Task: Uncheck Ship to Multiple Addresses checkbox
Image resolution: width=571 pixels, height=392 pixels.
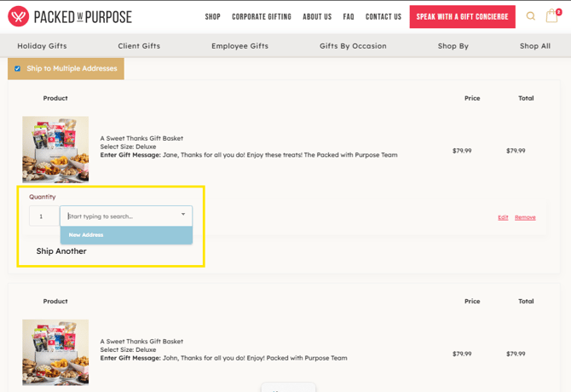Action: pos(18,68)
